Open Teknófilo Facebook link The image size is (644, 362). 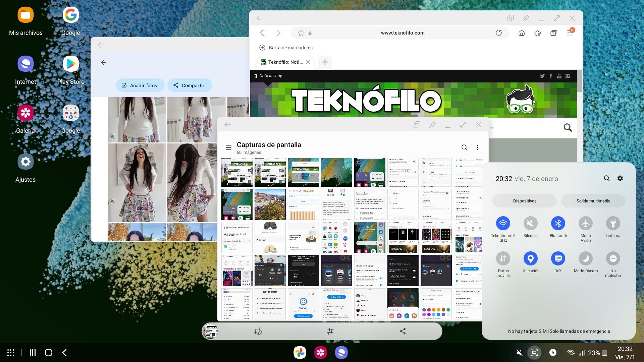[551, 76]
